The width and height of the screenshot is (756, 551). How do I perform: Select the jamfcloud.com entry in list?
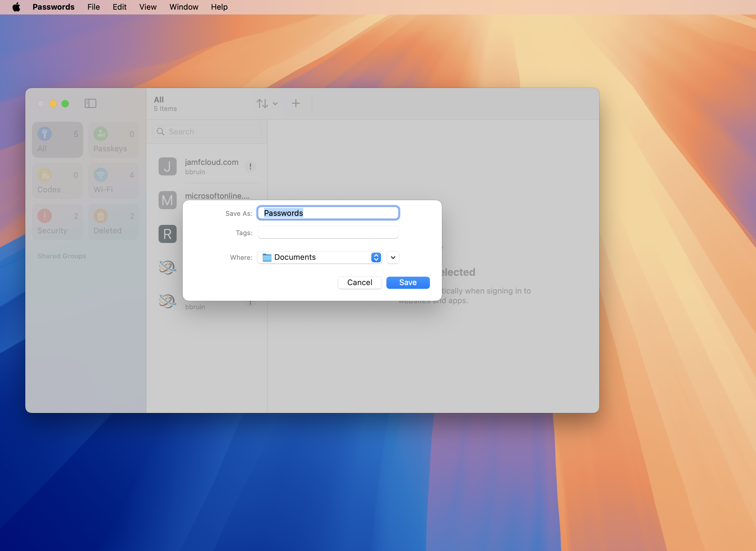(211, 166)
